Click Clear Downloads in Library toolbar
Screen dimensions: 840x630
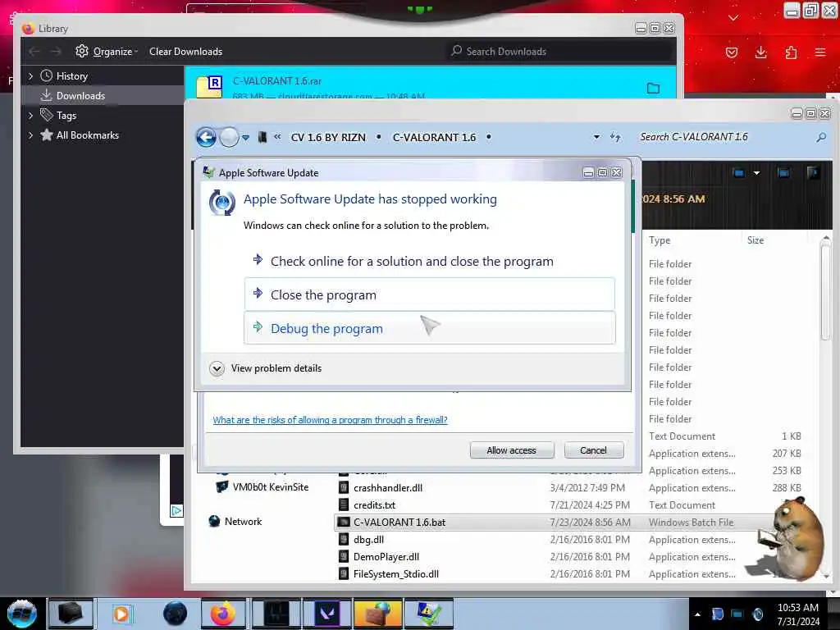point(185,52)
